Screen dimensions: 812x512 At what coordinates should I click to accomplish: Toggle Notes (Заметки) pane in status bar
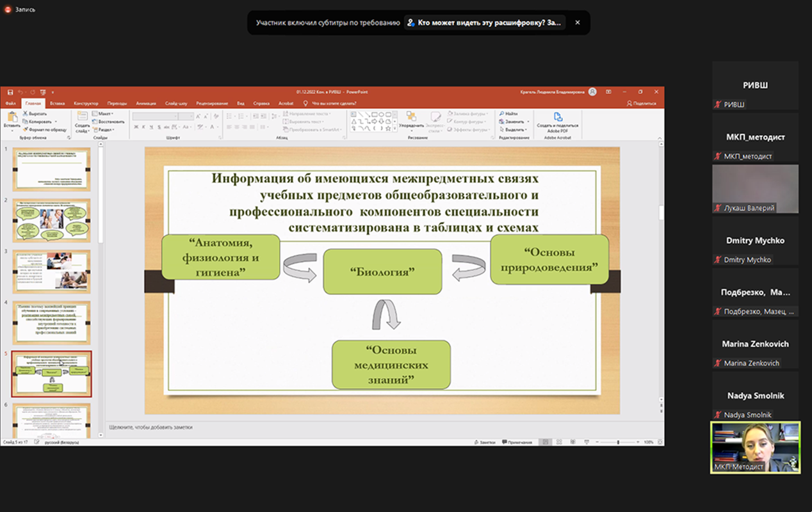point(486,442)
